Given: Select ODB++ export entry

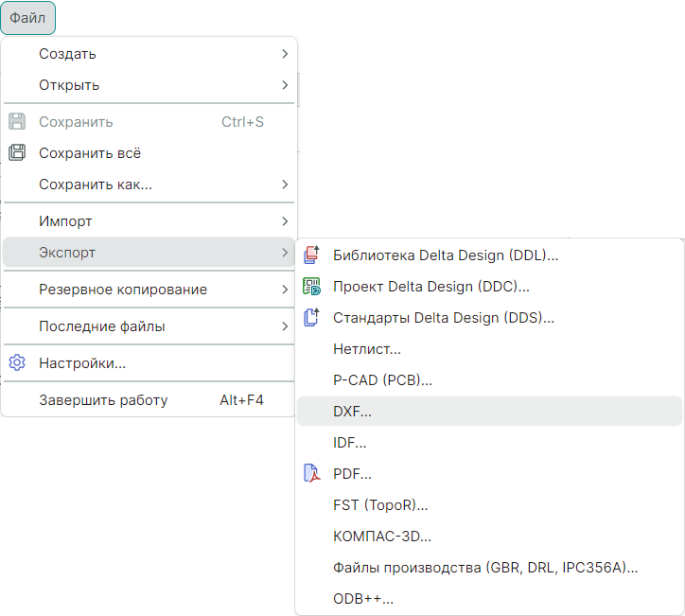Looking at the screenshot, I should (x=363, y=599).
